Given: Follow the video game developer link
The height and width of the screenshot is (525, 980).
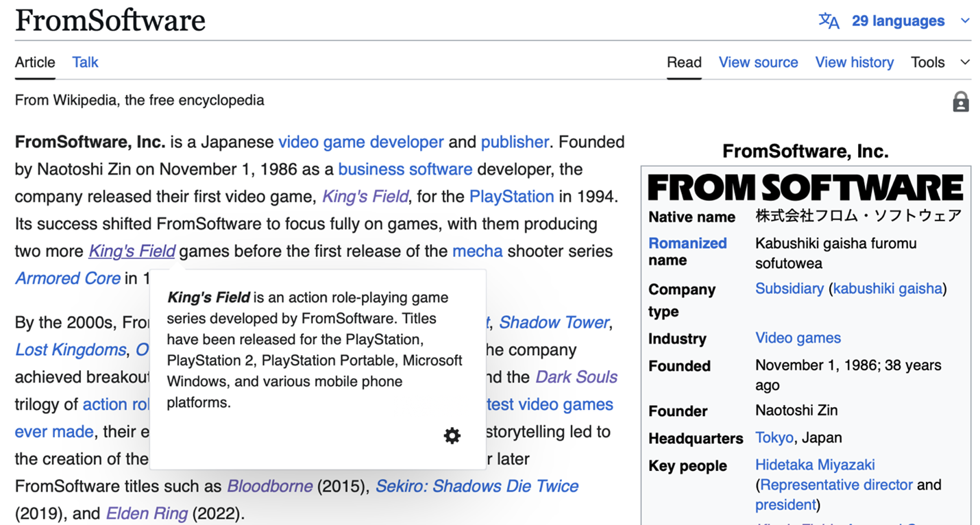Looking at the screenshot, I should (x=360, y=142).
